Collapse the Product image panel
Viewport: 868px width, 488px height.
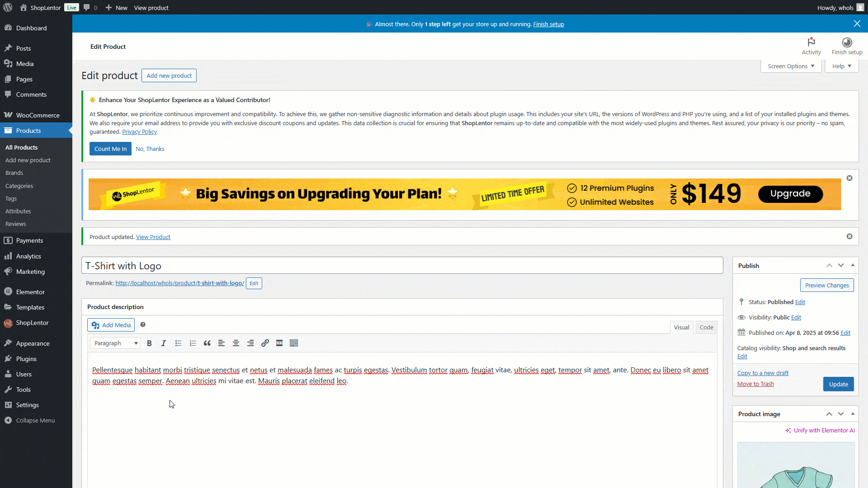coord(853,414)
